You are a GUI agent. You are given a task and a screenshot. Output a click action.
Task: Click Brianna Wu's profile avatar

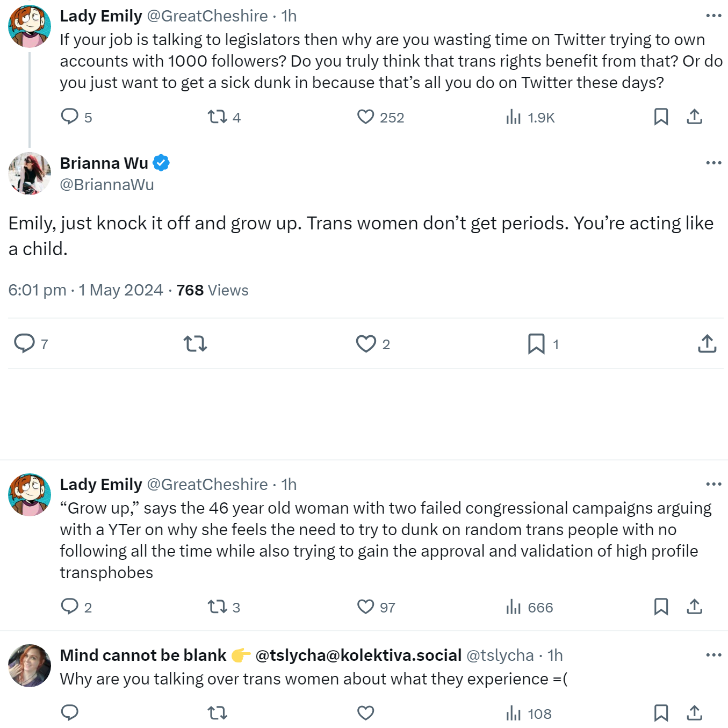pyautogui.click(x=30, y=173)
